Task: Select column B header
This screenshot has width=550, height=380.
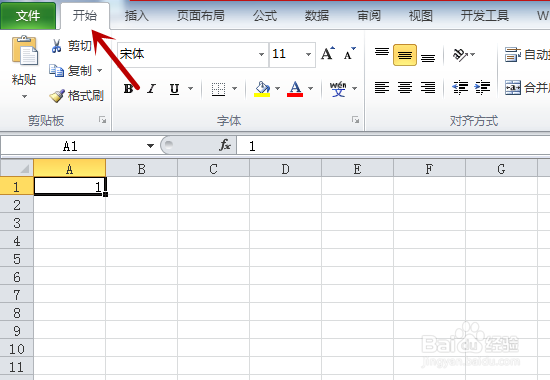Action: pos(141,169)
